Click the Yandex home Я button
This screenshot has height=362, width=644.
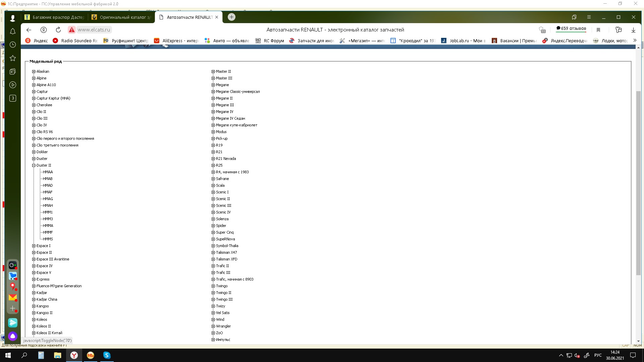click(x=44, y=30)
